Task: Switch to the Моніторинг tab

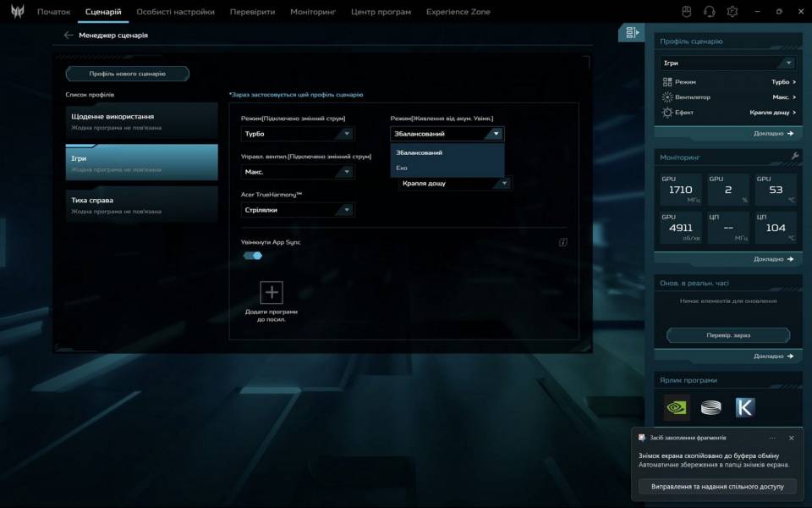Action: pyautogui.click(x=312, y=12)
